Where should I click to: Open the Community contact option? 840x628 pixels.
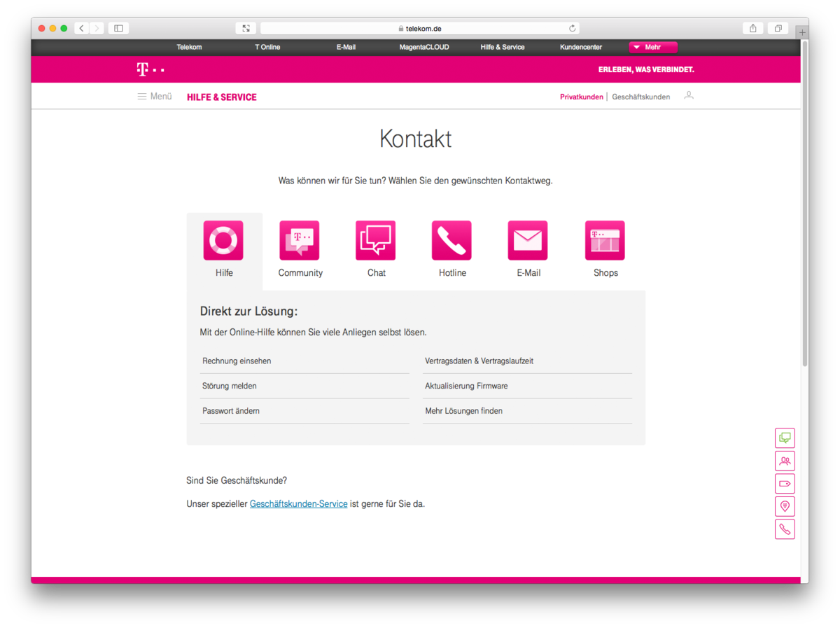click(300, 240)
